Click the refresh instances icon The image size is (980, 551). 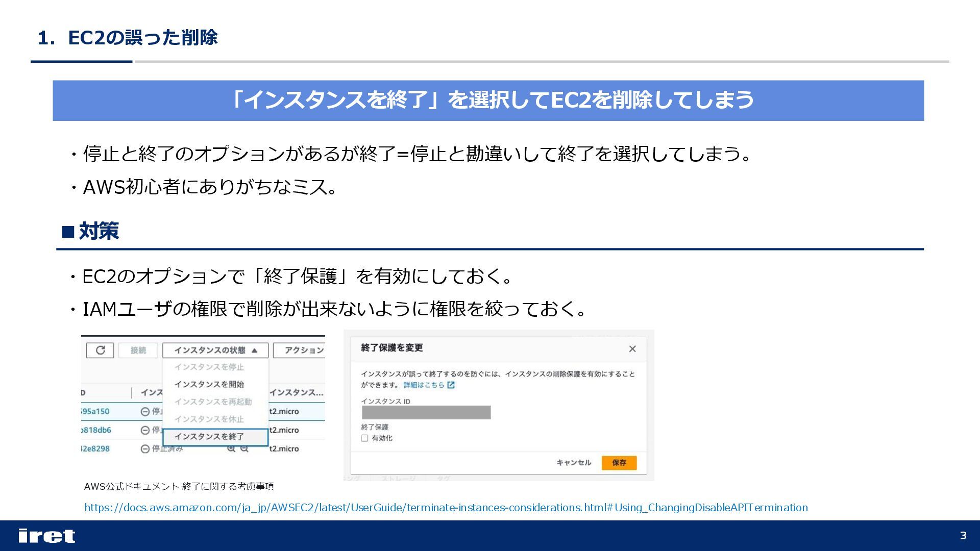click(x=100, y=350)
